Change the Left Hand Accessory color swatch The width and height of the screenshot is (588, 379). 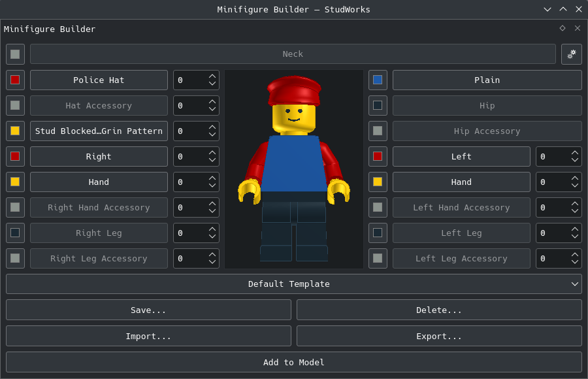pyautogui.click(x=378, y=208)
